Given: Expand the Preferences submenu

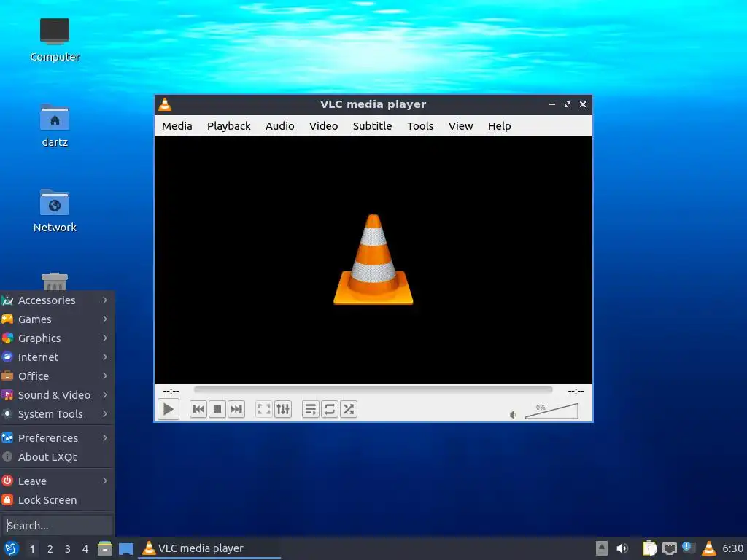Looking at the screenshot, I should click(x=57, y=438).
